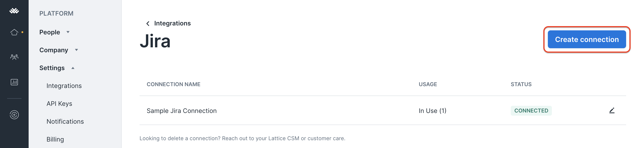Screen dimensions: 644x148
Task: Open Integrations in the settings menu
Action: pyautogui.click(x=64, y=86)
